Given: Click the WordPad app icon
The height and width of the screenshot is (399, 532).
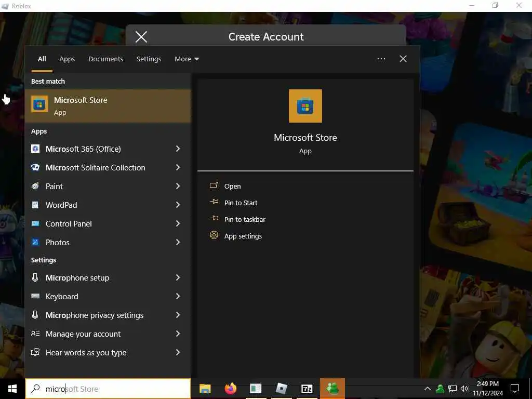Looking at the screenshot, I should coord(35,205).
